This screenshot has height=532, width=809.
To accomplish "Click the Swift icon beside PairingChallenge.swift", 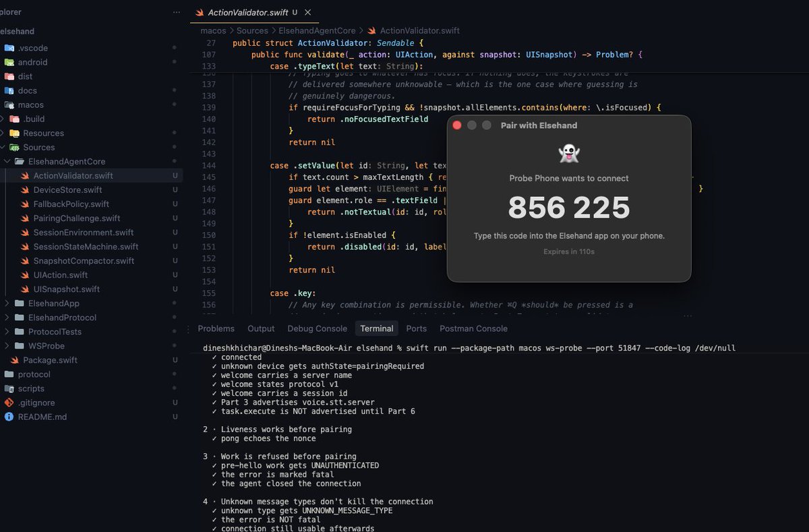I will pos(26,218).
